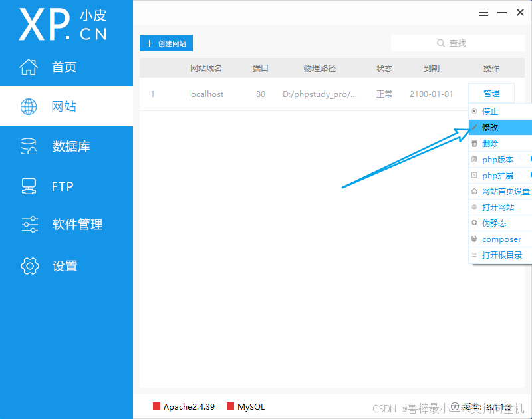Click row number 1 in site list

click(x=153, y=94)
